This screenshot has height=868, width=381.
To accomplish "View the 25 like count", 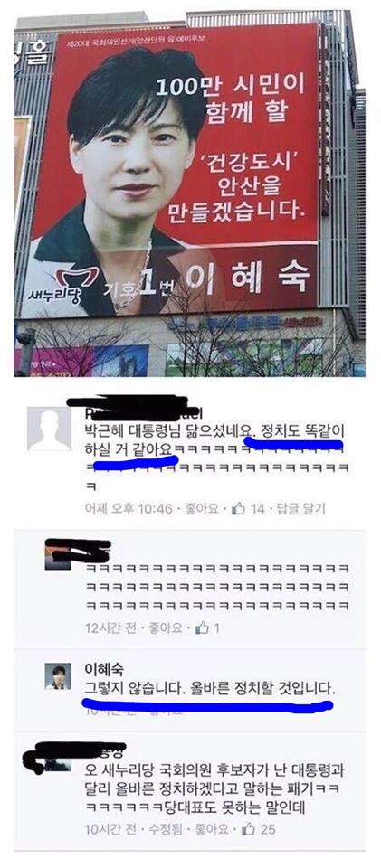I will click(x=269, y=829).
